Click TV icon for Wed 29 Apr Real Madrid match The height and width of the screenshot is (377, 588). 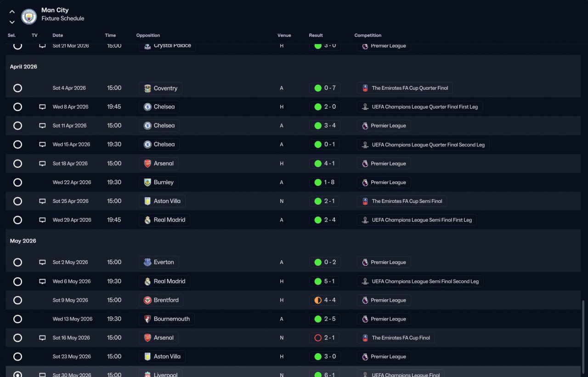pos(42,220)
